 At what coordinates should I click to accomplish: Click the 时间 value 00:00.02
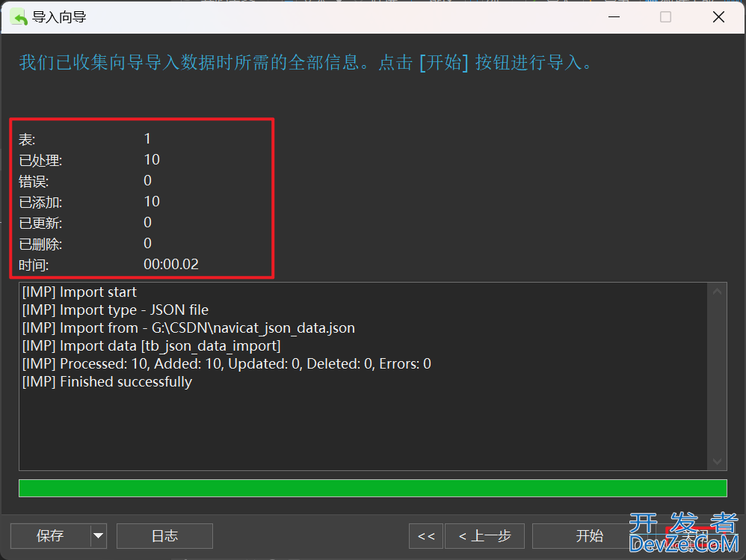(171, 264)
